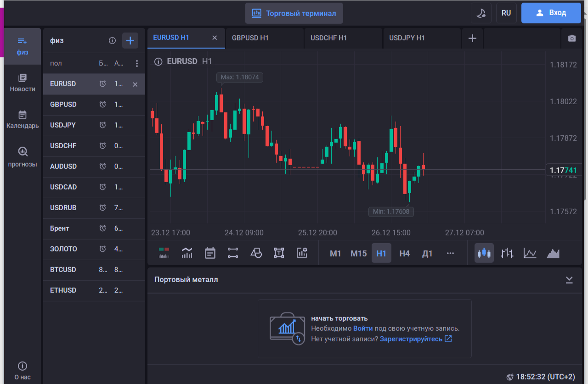Toggle the dark theme moon icon

[x=481, y=13]
